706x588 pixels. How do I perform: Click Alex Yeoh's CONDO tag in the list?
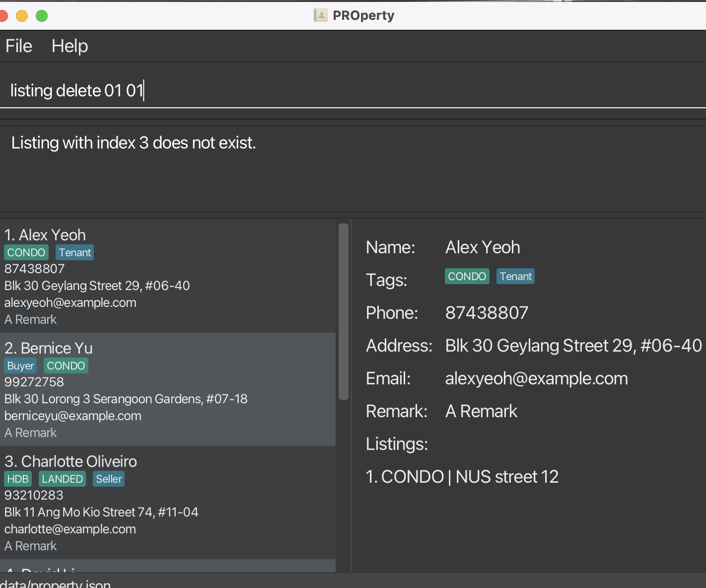coord(26,252)
